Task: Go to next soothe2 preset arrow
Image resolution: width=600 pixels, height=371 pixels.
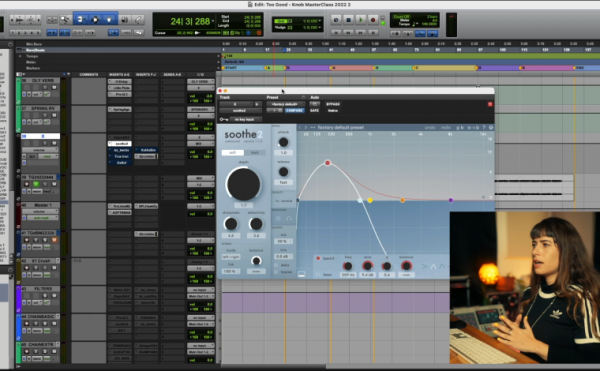Action: [306, 127]
